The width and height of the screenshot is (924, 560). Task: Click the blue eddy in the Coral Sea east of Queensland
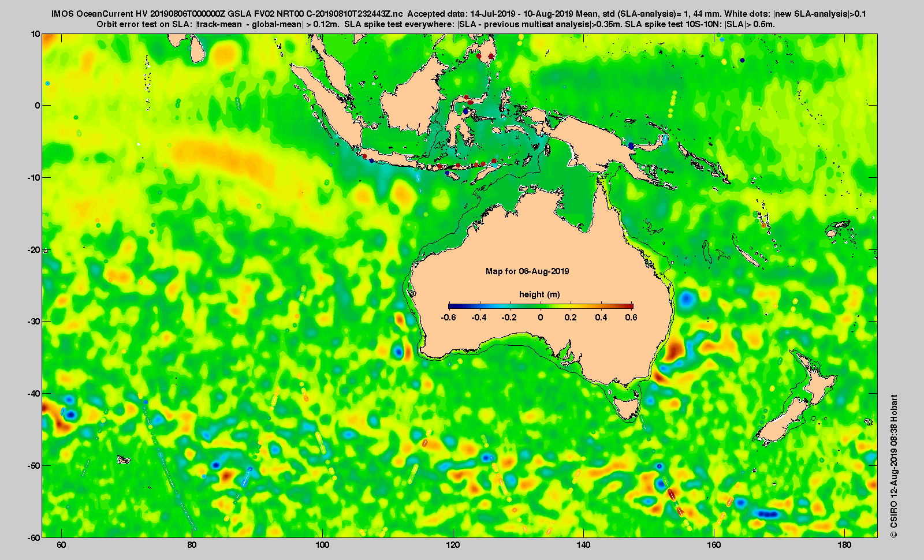[687, 299]
